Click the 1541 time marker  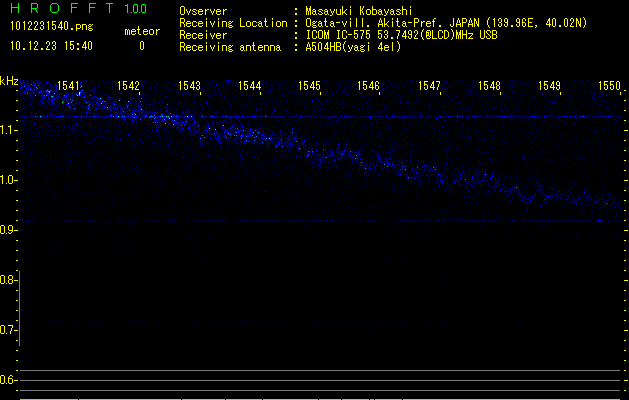(x=69, y=87)
